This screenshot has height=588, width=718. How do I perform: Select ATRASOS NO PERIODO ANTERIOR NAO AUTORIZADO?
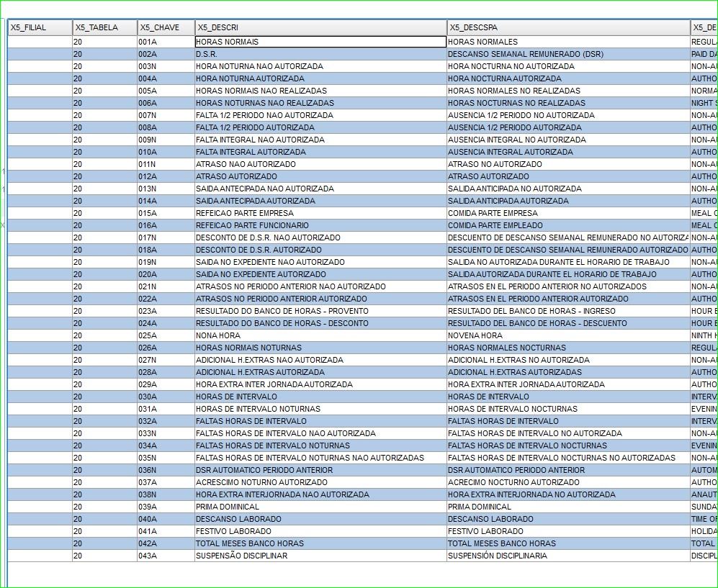321,286
